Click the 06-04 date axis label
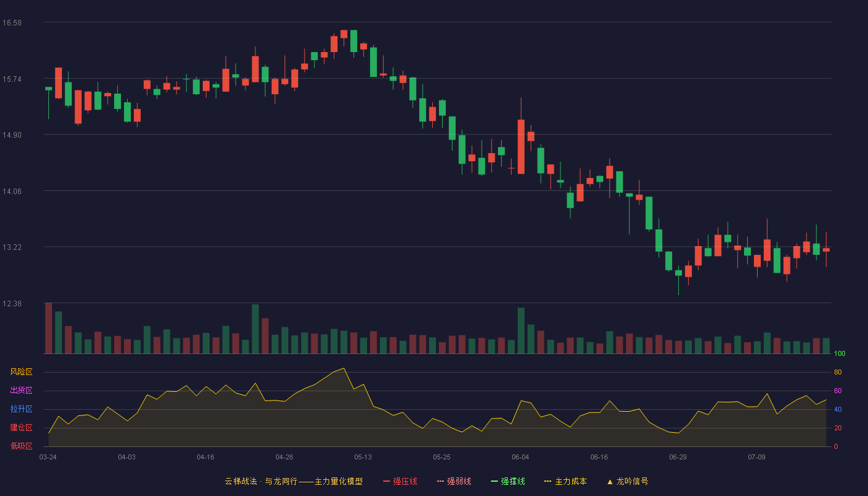The image size is (868, 496). [520, 457]
